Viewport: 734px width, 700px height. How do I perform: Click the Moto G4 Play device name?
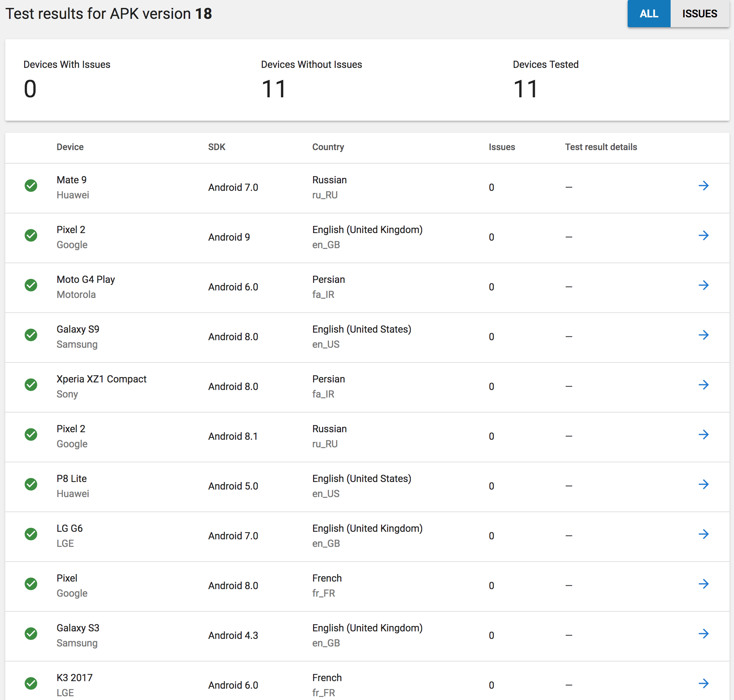(x=86, y=280)
